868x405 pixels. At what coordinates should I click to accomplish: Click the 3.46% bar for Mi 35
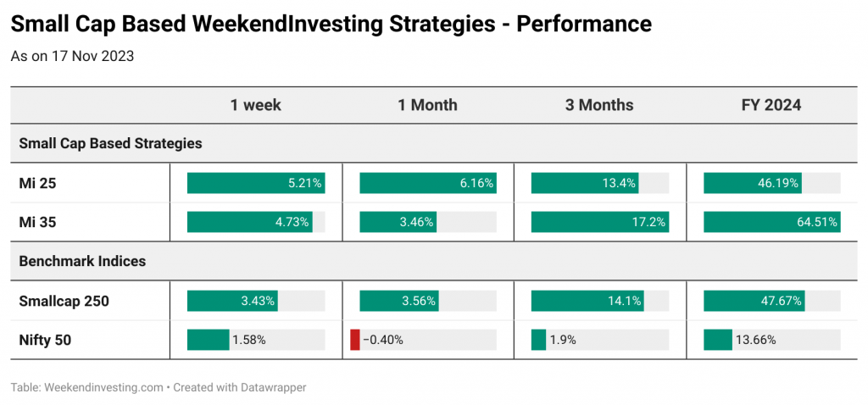(398, 223)
